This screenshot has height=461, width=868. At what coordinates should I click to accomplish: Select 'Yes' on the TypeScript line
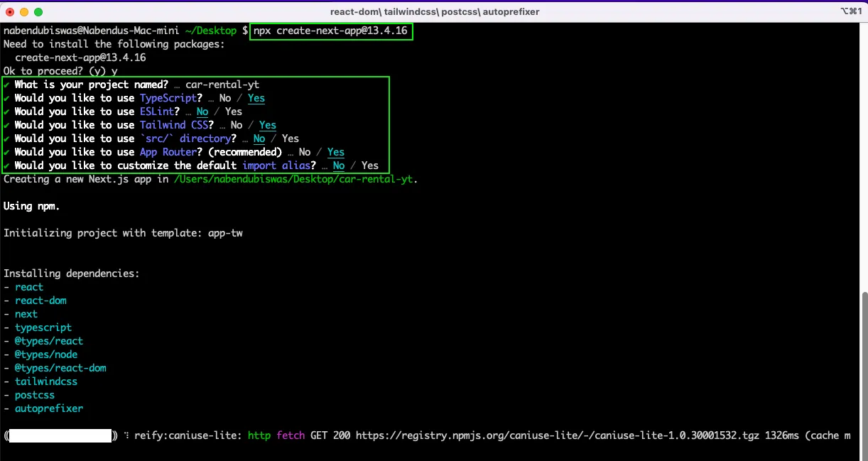[256, 98]
